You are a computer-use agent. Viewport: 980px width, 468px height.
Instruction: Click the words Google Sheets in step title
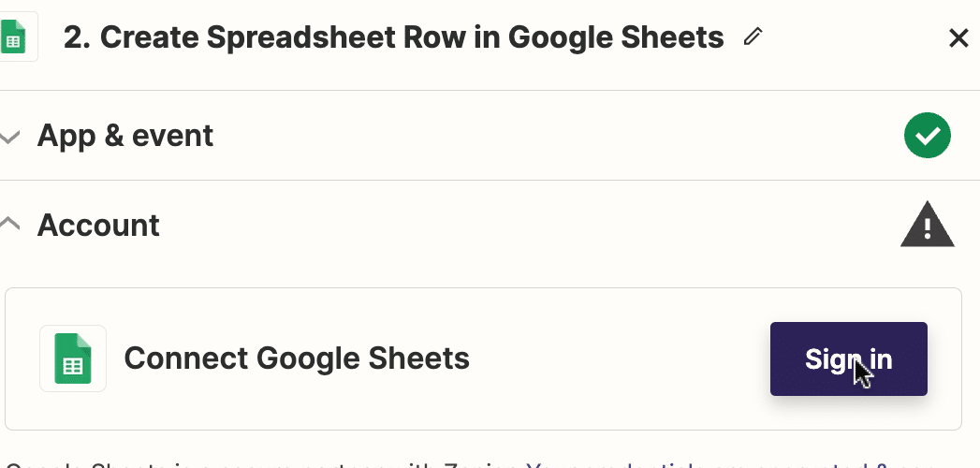pos(616,37)
